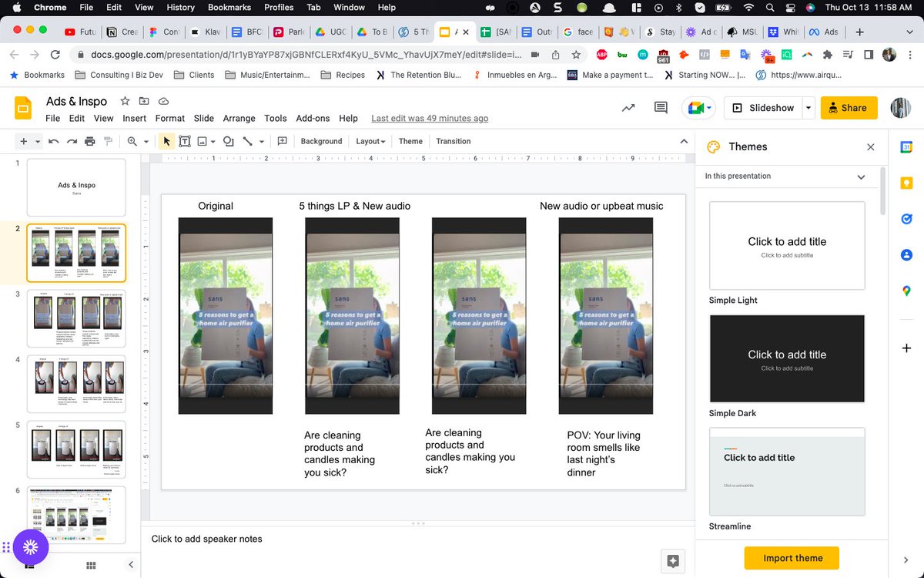Image resolution: width=924 pixels, height=578 pixels.
Task: Open the Recipes bookmark folder
Action: 342,75
